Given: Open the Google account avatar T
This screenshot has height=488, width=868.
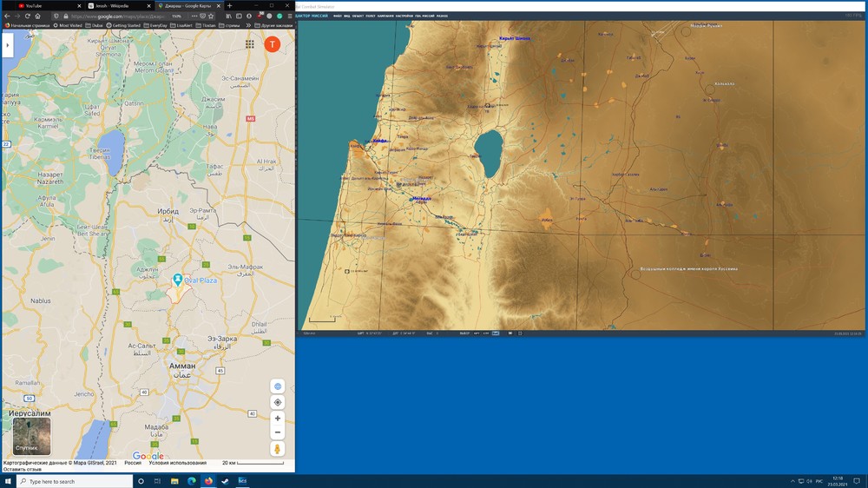Looking at the screenshot, I should [x=272, y=44].
